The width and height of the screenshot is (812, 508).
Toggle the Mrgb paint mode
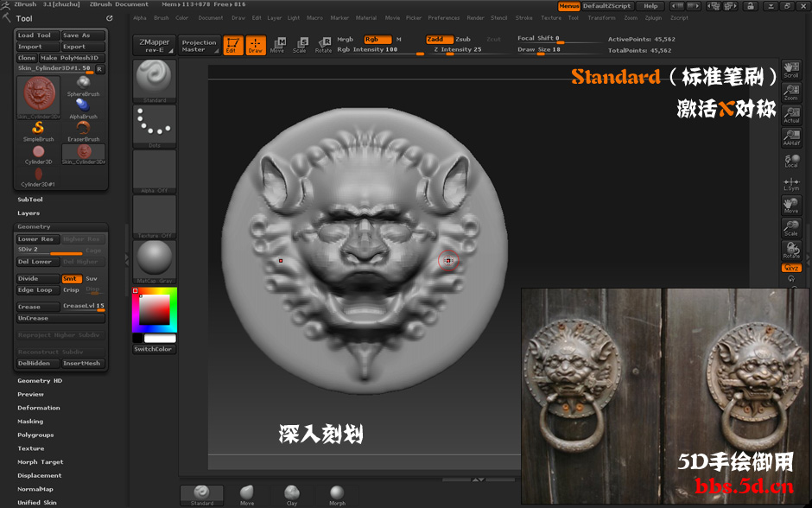[x=345, y=40]
